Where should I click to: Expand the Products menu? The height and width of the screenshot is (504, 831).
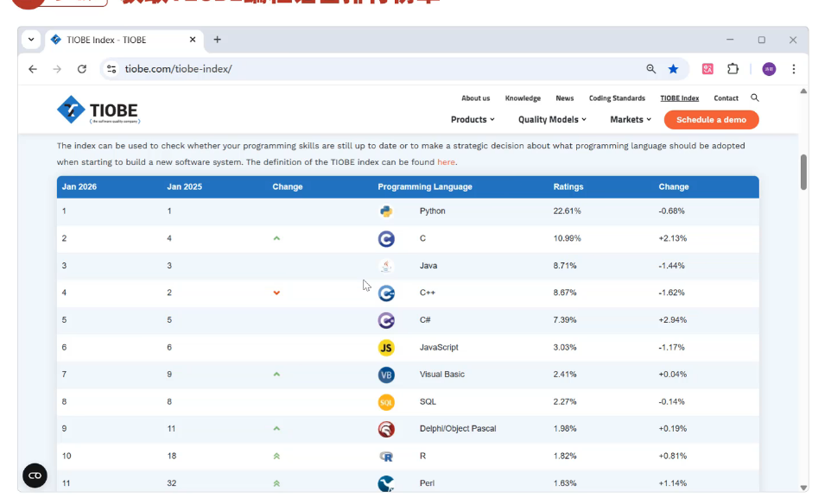point(473,120)
